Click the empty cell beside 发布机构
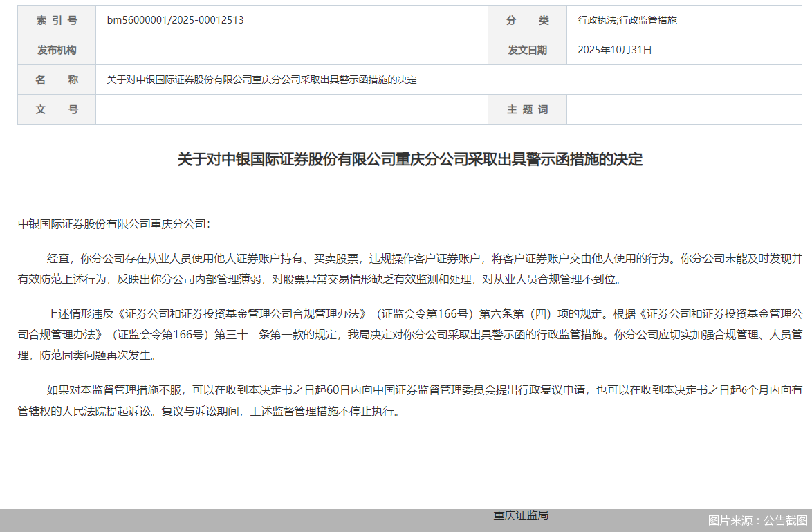Image resolution: width=812 pixels, height=532 pixels. [x=290, y=49]
